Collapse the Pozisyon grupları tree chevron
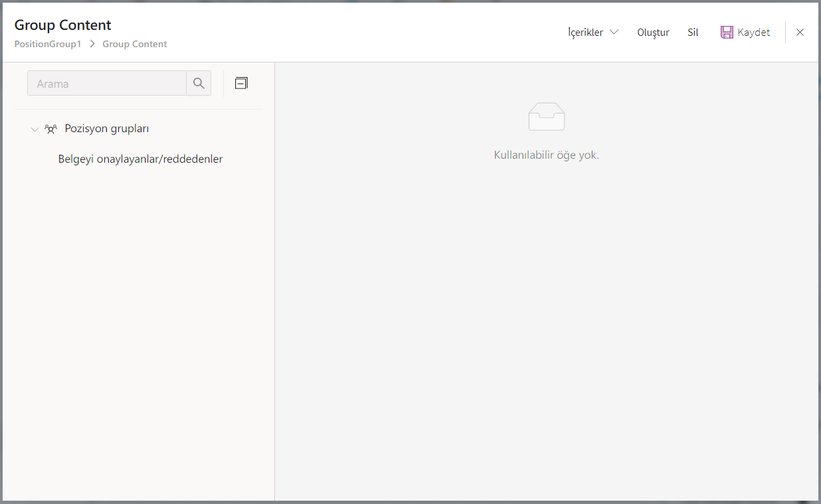Screen dimensions: 821x504 [x=35, y=129]
